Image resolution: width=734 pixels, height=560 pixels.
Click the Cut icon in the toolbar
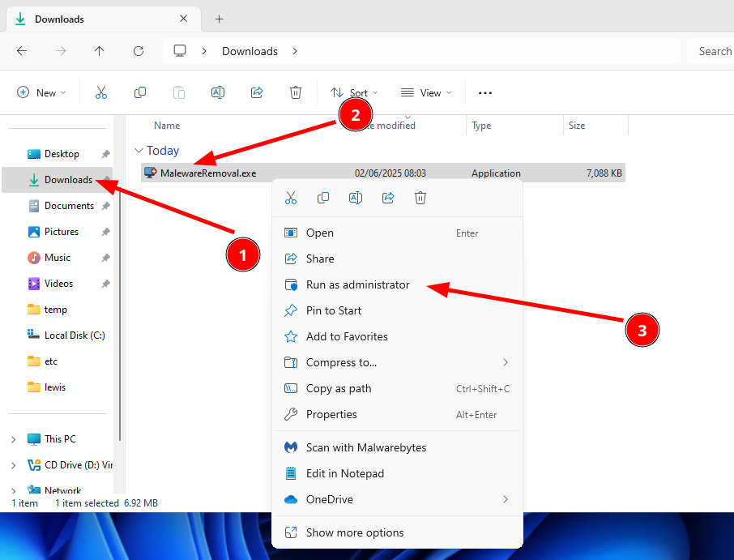pyautogui.click(x=101, y=93)
